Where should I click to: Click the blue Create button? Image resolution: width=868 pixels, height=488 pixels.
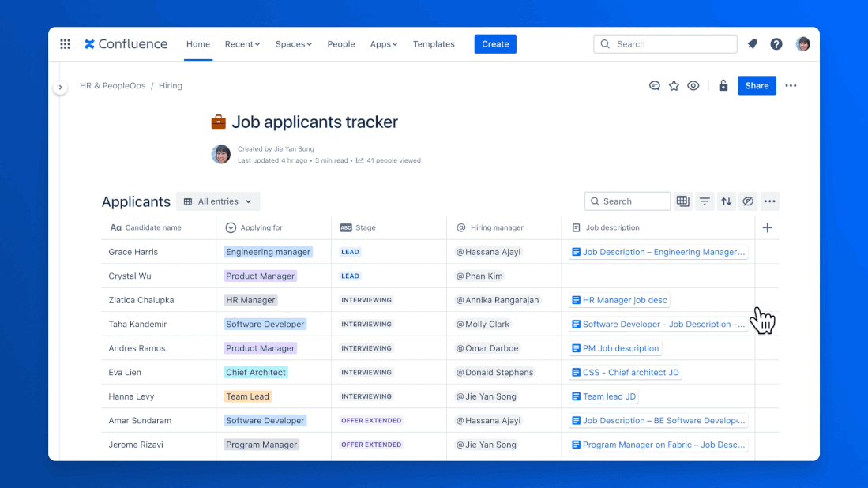point(495,44)
